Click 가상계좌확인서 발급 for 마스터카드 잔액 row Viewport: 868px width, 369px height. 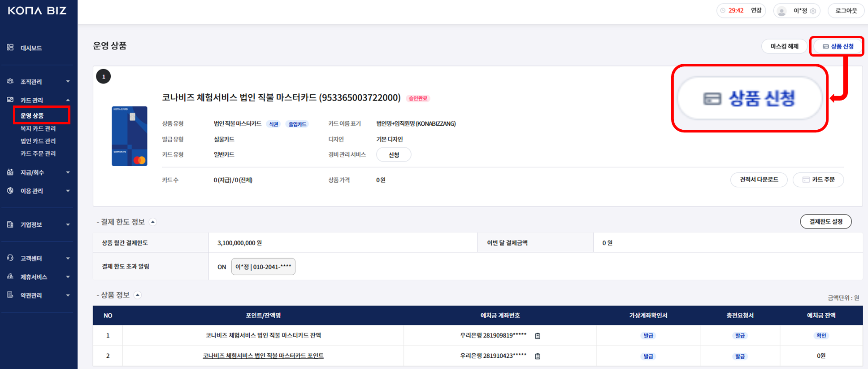(648, 336)
